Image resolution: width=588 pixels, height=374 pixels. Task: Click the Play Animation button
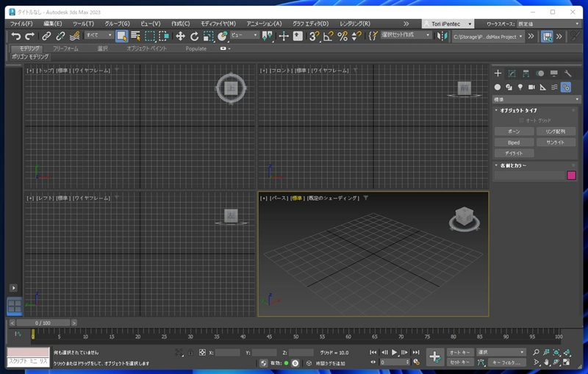394,352
